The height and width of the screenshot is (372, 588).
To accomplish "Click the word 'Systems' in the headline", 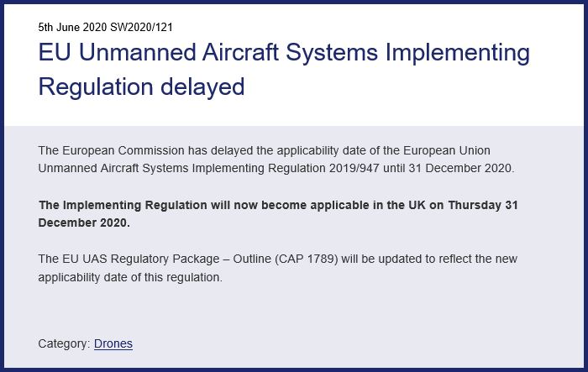I will click(x=332, y=53).
